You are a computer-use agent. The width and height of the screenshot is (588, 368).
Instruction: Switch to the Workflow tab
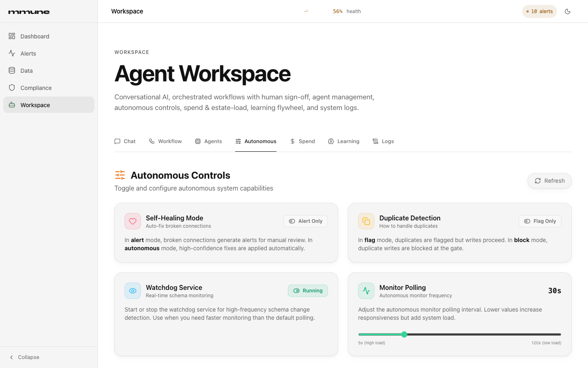pos(165,141)
